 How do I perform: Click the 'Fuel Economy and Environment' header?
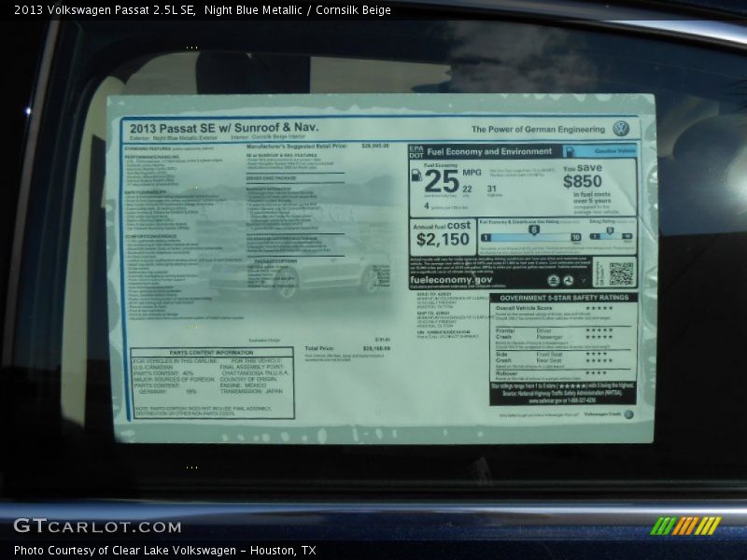(x=489, y=151)
